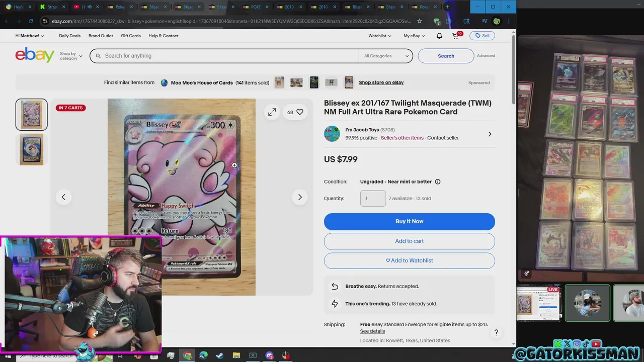Viewport: 644px width, 362px height.
Task: Open Brand Outlet page
Action: tap(101, 36)
